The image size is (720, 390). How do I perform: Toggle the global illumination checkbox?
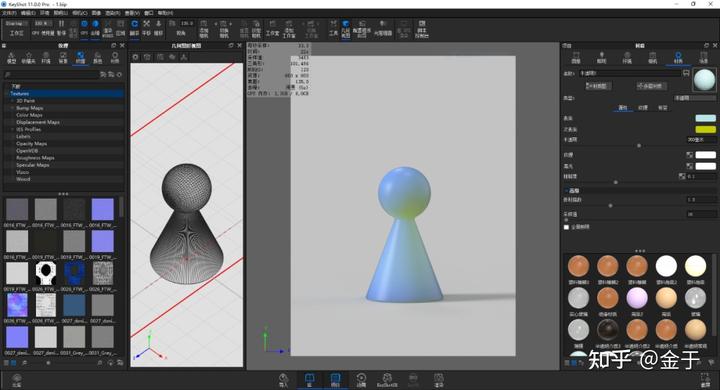pyautogui.click(x=566, y=227)
